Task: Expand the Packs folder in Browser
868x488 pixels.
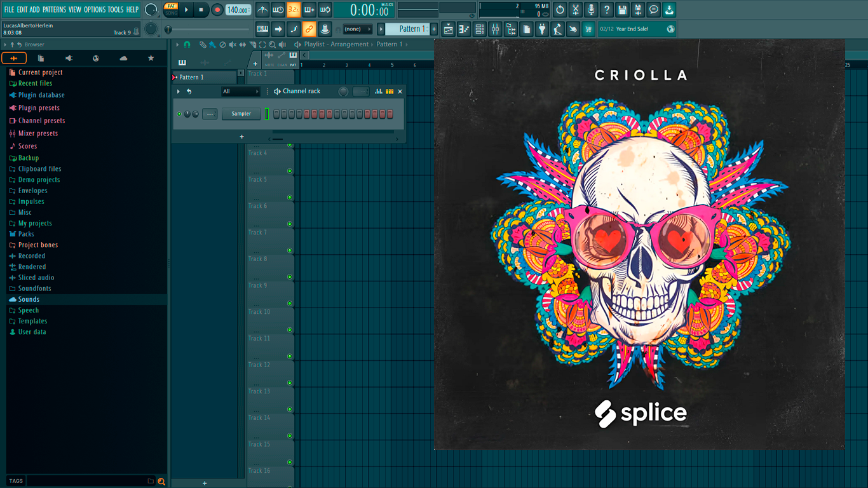Action: tap(26, 234)
